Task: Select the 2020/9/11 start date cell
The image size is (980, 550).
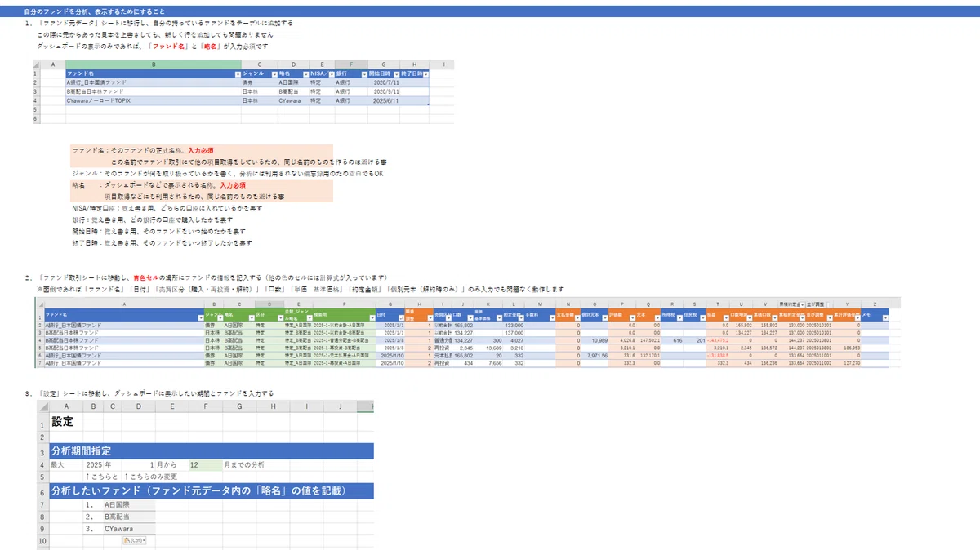Action: tap(384, 91)
